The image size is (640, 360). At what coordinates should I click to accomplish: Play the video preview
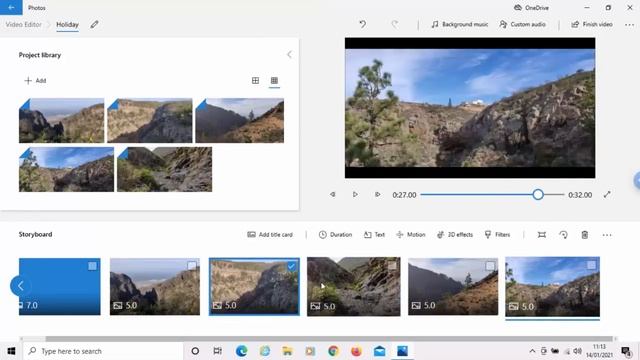355,195
